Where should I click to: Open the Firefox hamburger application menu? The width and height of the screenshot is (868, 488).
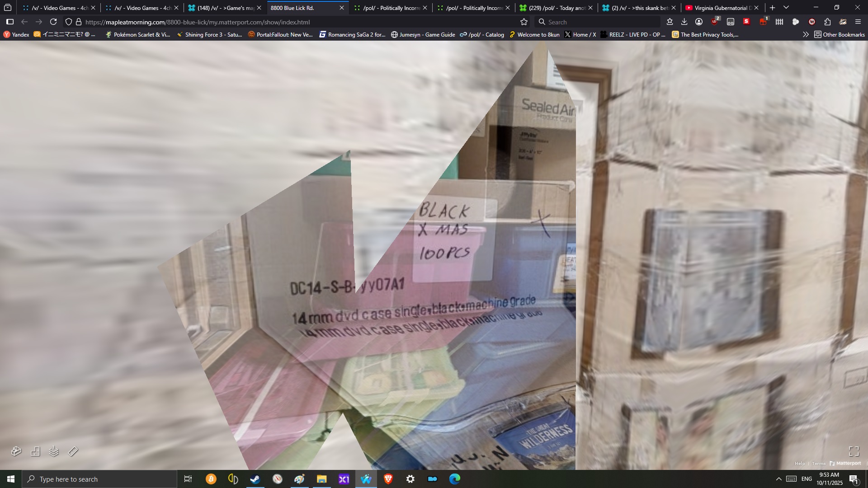(858, 22)
